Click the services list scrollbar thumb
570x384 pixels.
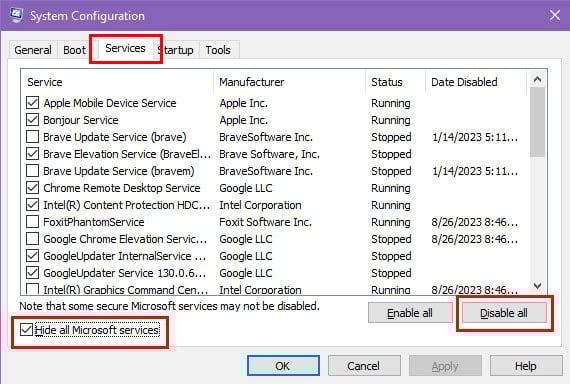click(x=537, y=122)
